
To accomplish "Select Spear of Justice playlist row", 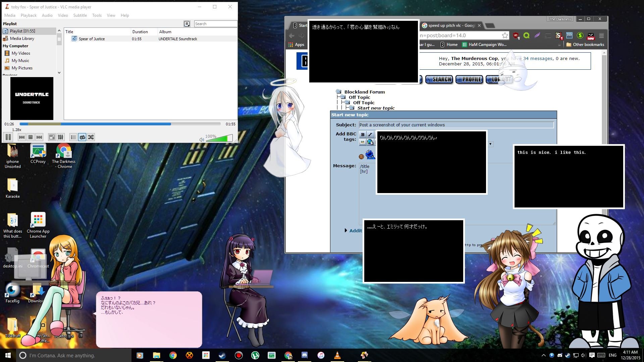I will tap(151, 39).
